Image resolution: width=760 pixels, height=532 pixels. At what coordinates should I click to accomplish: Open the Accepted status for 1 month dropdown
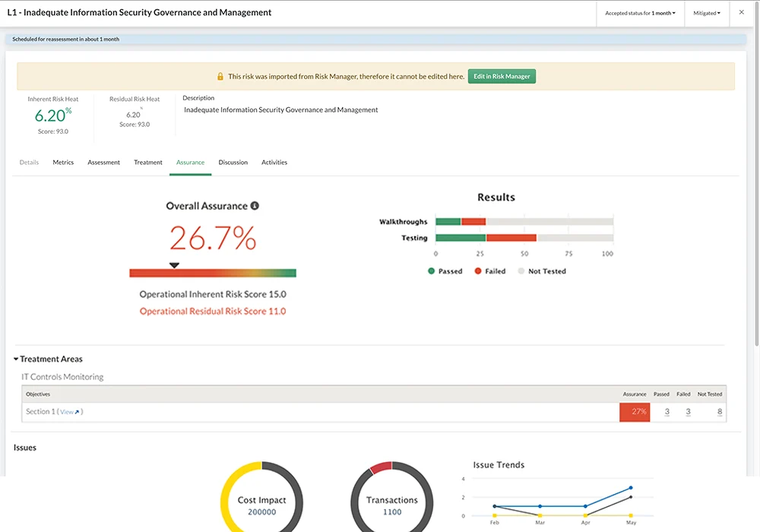[640, 13]
